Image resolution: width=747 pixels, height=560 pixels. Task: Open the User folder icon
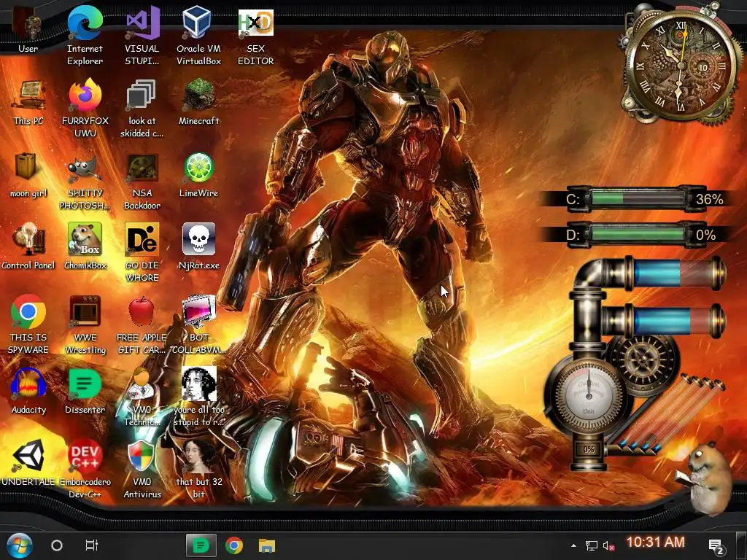point(28,31)
